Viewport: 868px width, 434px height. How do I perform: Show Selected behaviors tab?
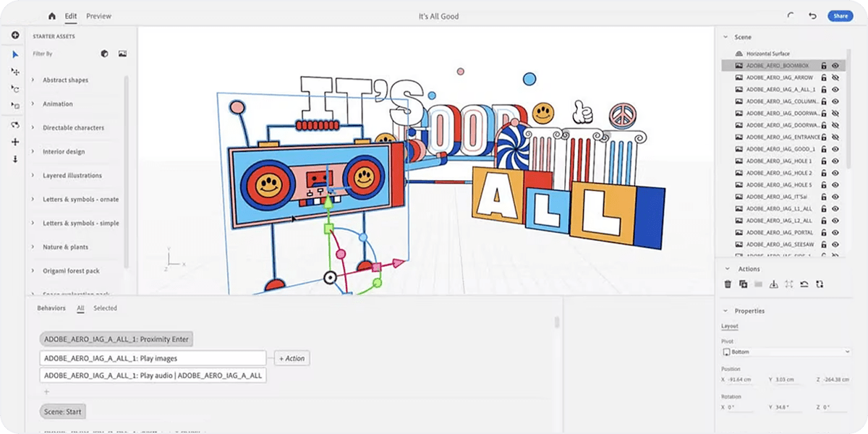pos(105,308)
